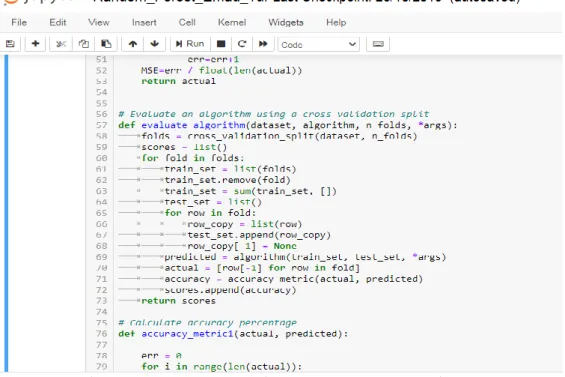The image size is (565, 377).
Task: Copy selected cells icon
Action: tap(84, 44)
